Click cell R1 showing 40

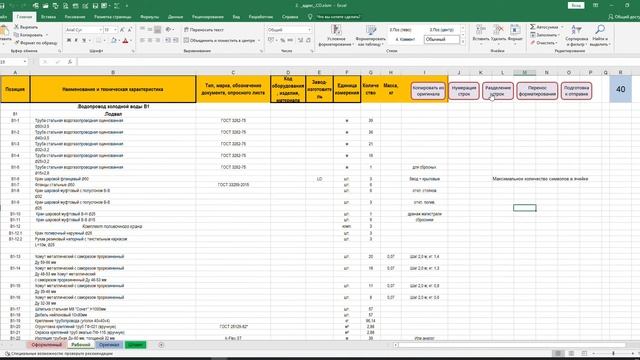[620, 89]
